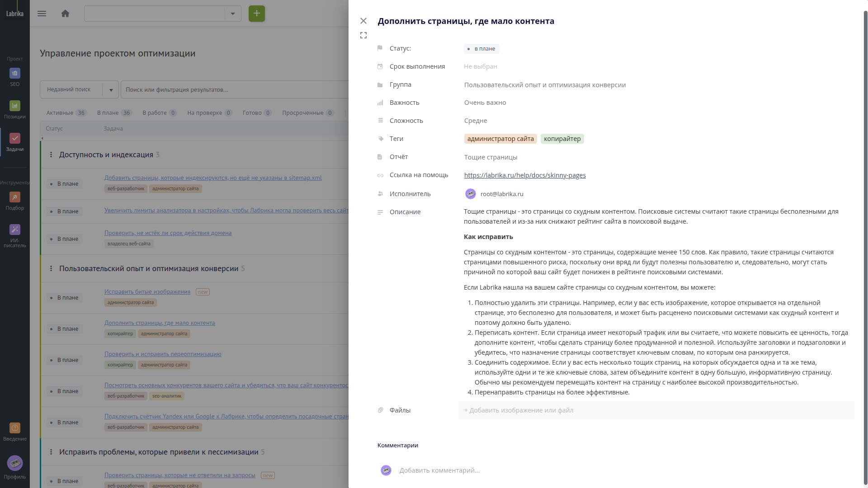
Task: Open the SEO sidebar section
Action: pyautogui.click(x=15, y=77)
